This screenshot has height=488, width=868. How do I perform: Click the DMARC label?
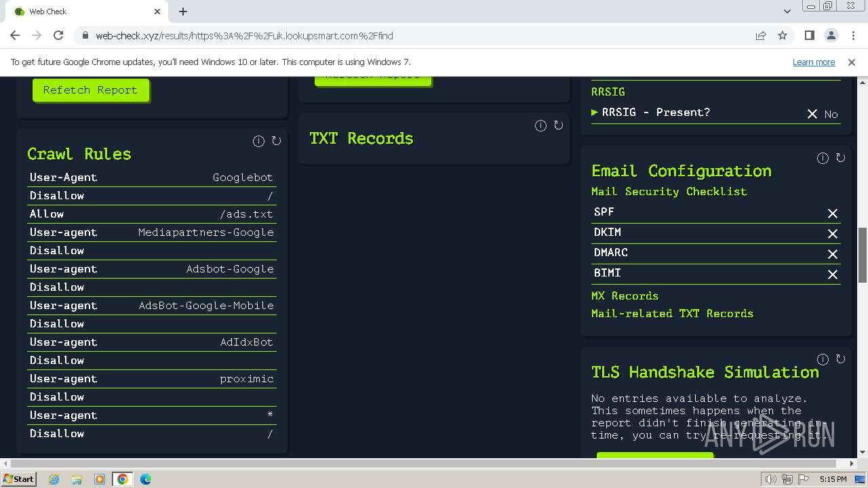pyautogui.click(x=611, y=252)
